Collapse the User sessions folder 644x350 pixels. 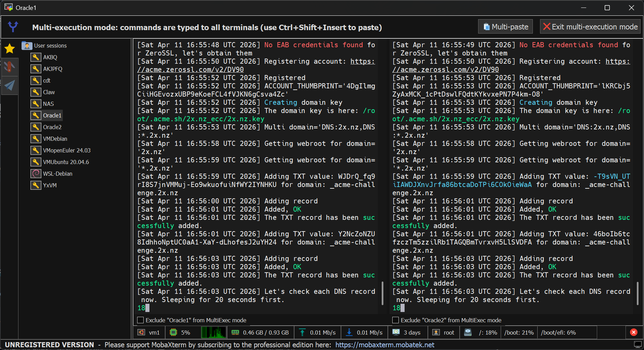coord(50,46)
